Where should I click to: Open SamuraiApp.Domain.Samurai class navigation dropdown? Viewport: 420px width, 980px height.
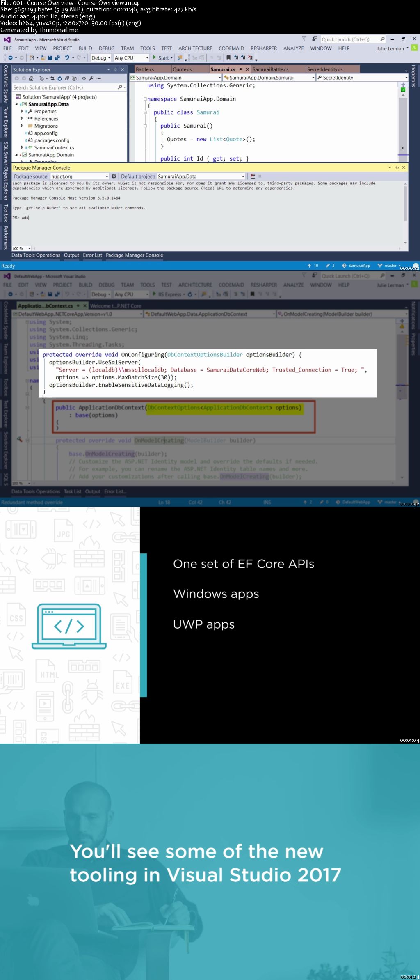tap(269, 78)
